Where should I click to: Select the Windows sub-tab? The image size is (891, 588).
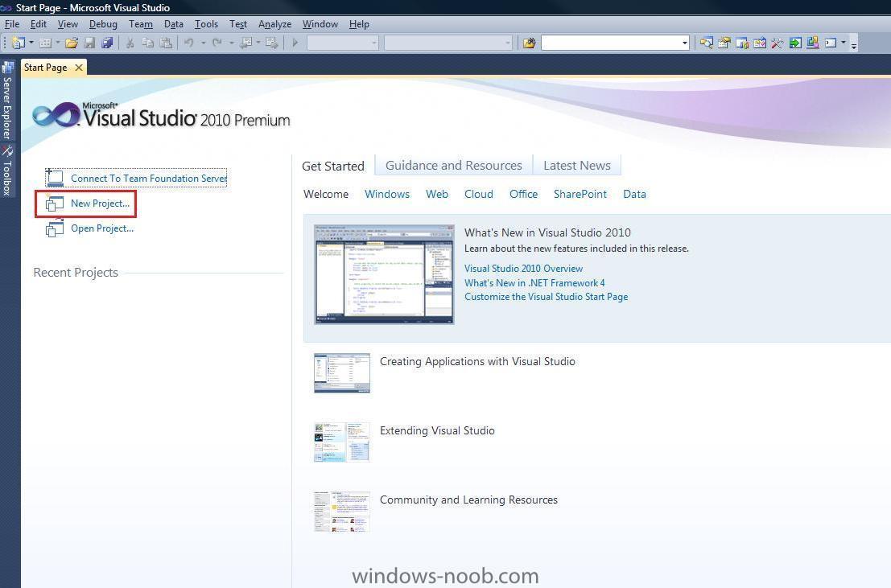coord(387,195)
